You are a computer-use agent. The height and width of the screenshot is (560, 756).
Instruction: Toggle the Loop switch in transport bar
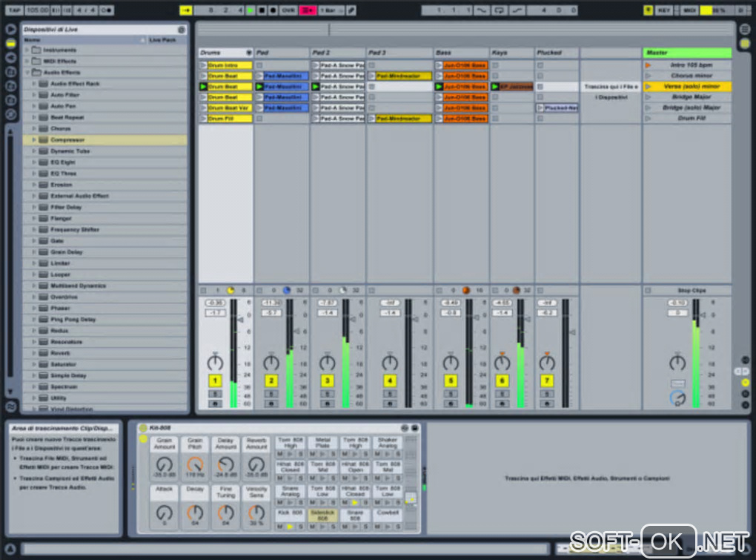[x=500, y=10]
